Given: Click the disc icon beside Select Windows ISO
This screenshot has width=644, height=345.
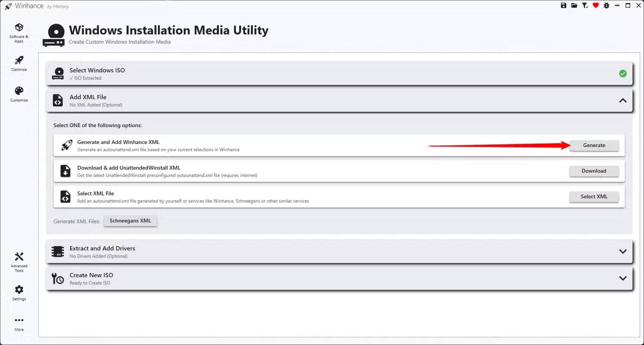Looking at the screenshot, I should (58, 73).
